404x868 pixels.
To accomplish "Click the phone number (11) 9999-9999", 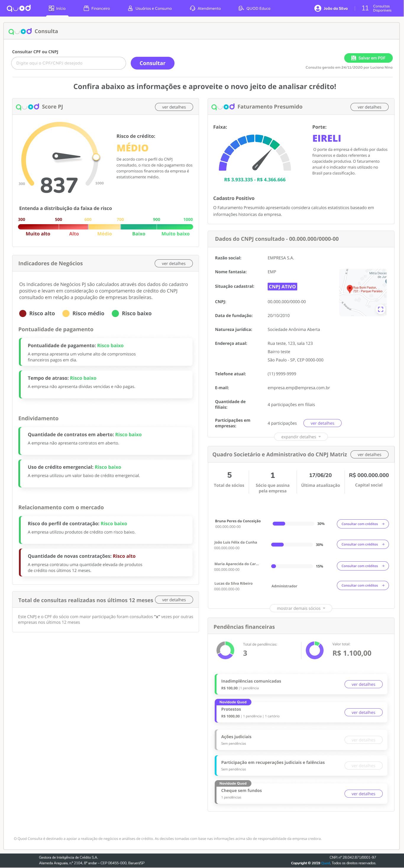I will [x=282, y=374].
